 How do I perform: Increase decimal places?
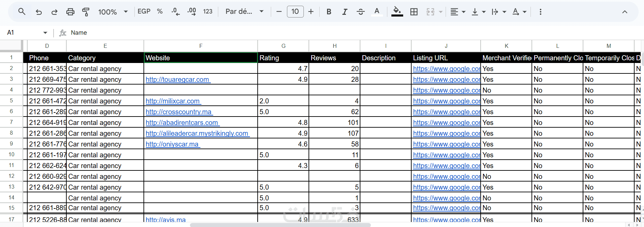[x=192, y=12]
